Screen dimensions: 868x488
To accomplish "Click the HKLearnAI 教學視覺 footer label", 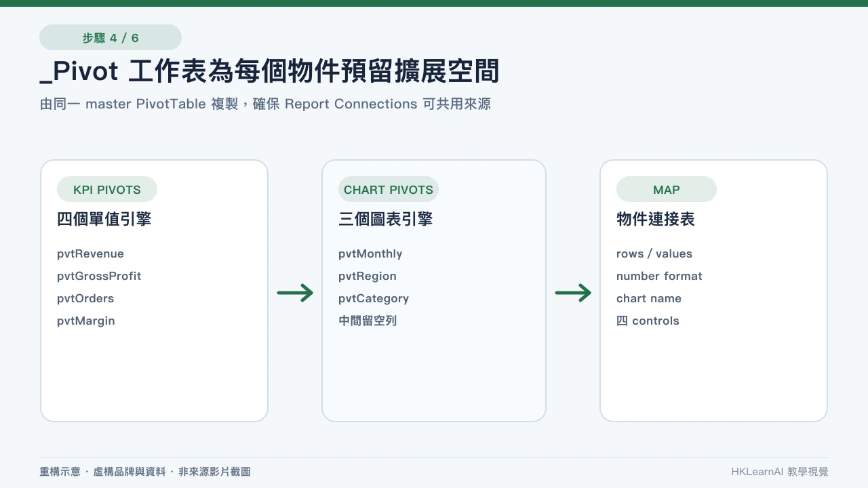I will click(x=780, y=472).
